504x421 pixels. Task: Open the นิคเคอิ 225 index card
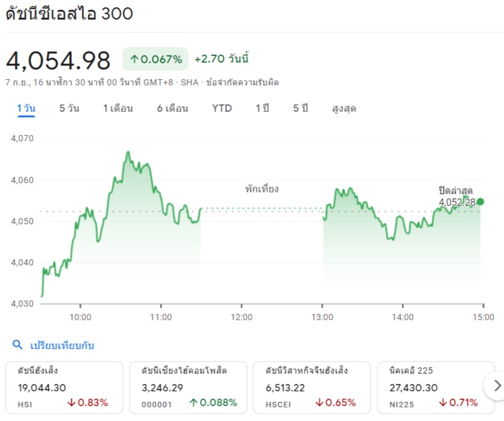tap(435, 387)
